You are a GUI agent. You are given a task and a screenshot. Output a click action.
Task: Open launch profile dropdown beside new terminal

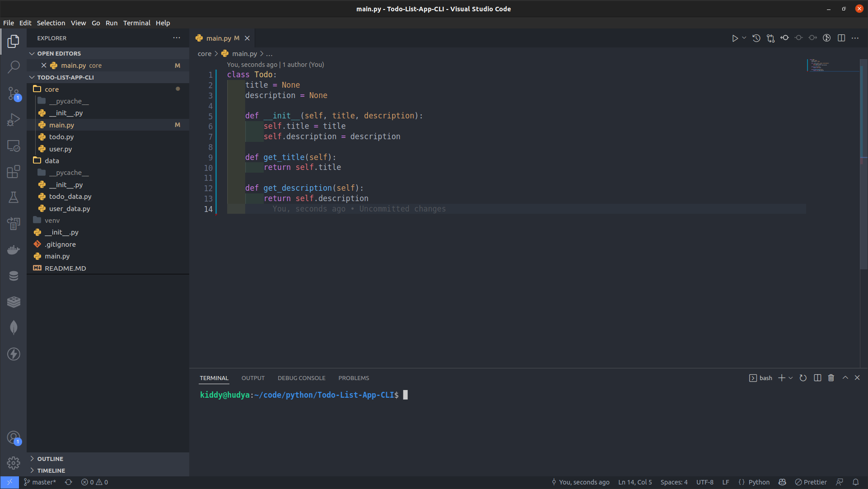pyautogui.click(x=791, y=378)
